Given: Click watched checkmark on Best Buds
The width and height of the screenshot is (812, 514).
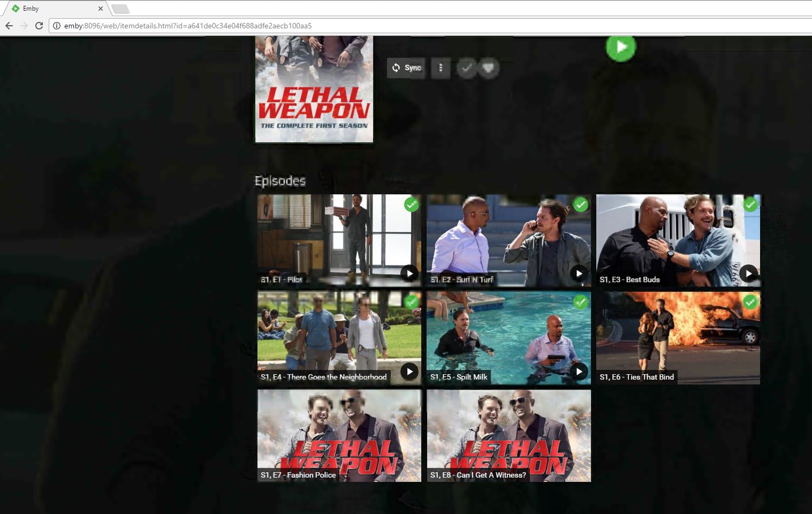Looking at the screenshot, I should pyautogui.click(x=750, y=204).
